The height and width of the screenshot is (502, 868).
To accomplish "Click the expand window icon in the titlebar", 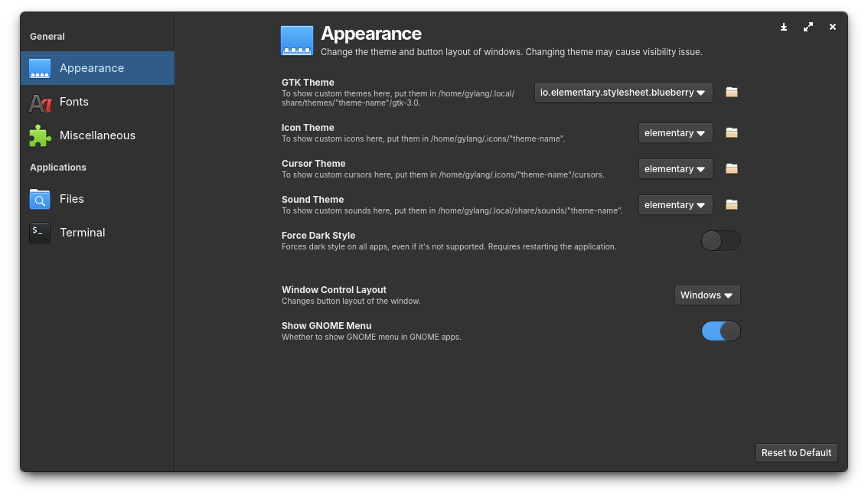I will click(808, 27).
